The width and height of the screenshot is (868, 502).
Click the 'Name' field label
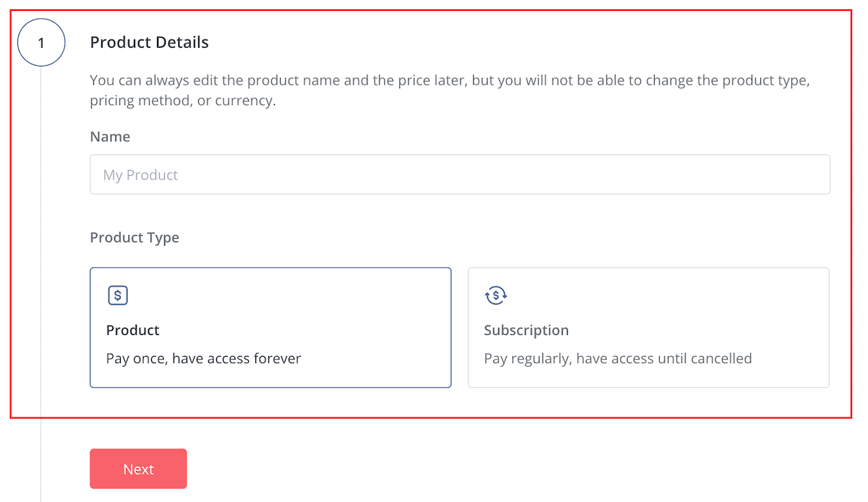click(x=110, y=136)
